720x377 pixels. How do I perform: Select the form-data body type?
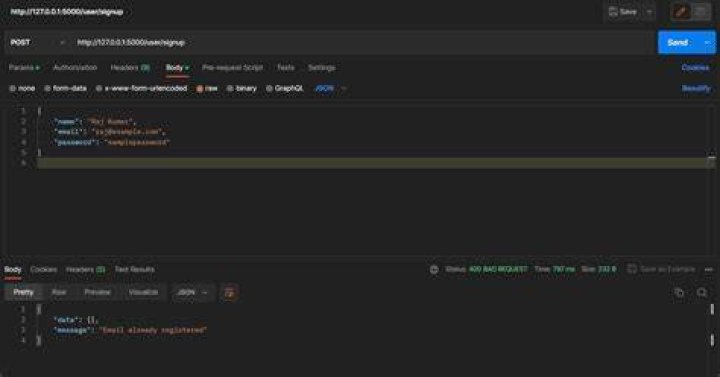pos(65,88)
